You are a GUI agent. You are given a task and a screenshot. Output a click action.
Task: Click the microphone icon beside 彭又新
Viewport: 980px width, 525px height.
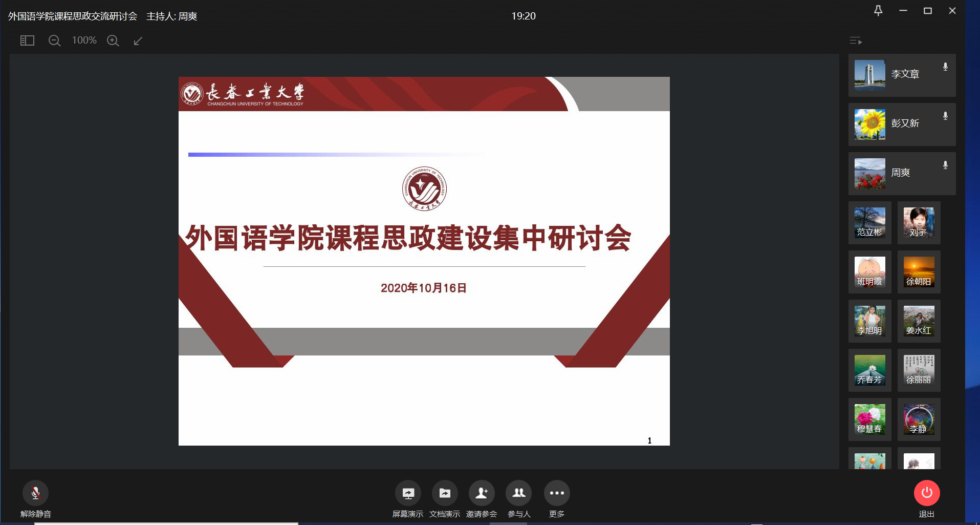[x=945, y=116]
